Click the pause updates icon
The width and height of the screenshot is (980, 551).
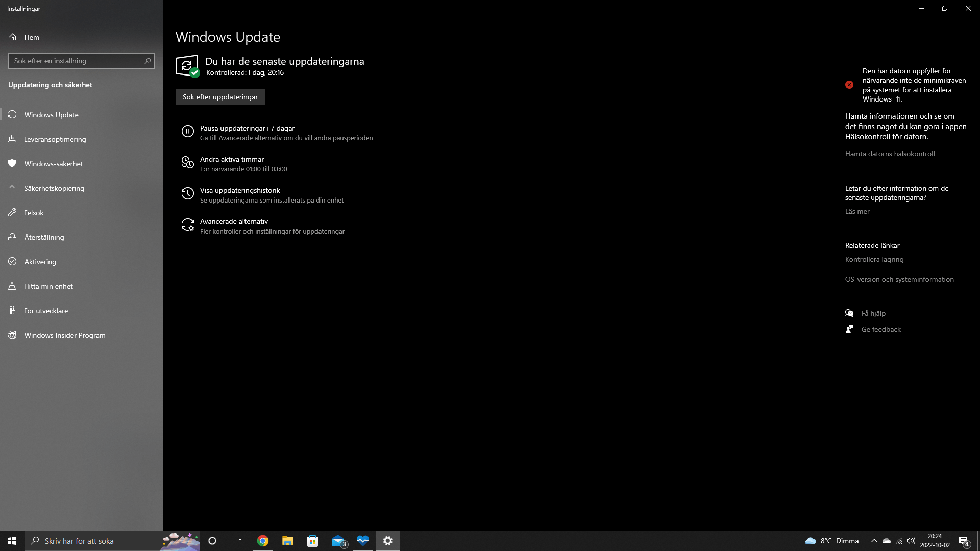188,132
